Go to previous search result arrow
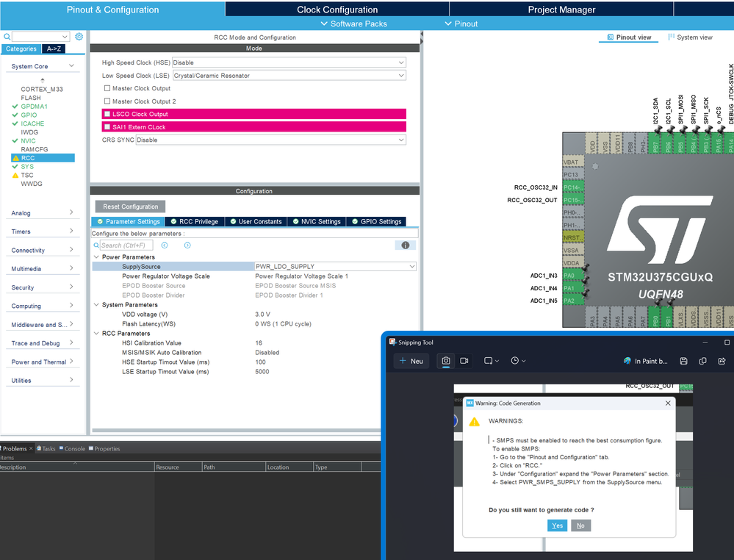Screen dimensions: 734x560 tap(165, 245)
